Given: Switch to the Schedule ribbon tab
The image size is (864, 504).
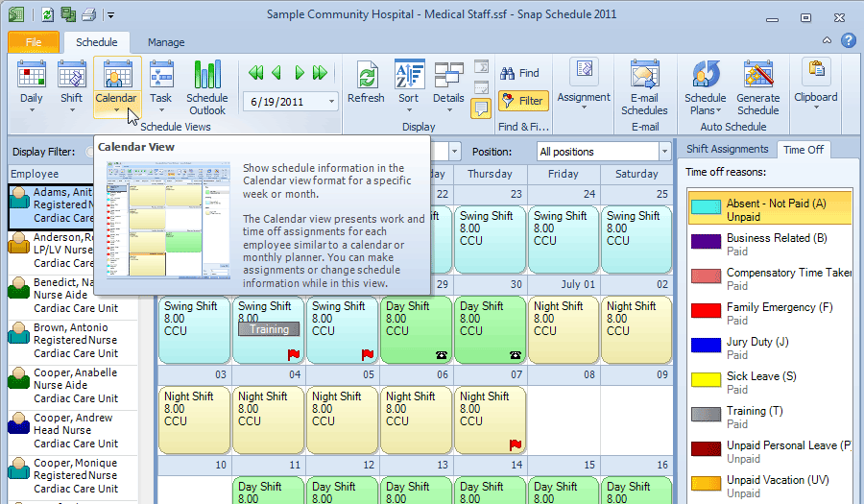Looking at the screenshot, I should point(96,42).
